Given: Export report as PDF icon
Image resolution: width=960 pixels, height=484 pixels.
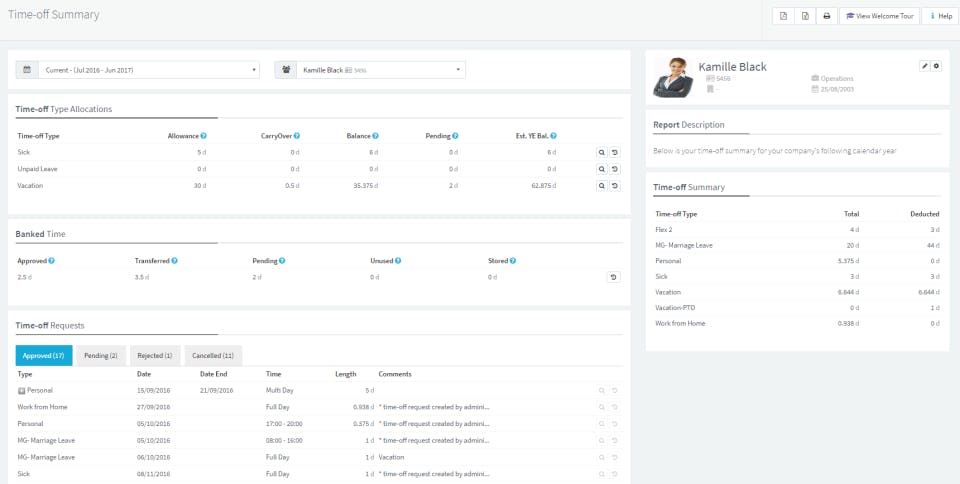Looking at the screenshot, I should point(783,16).
